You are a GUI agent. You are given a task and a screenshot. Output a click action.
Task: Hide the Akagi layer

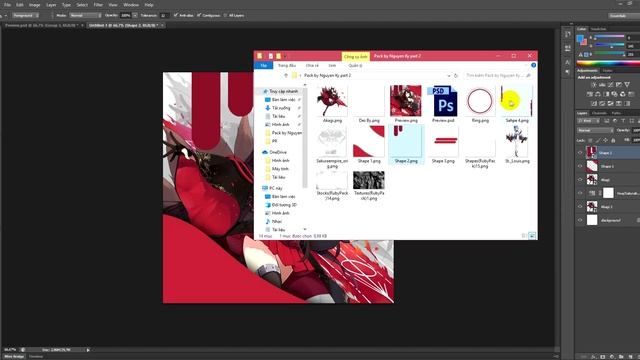coord(580,180)
